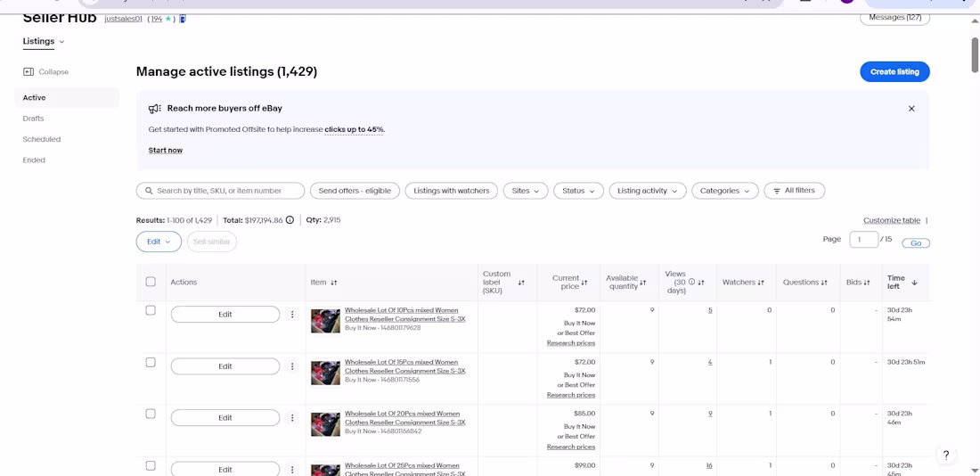Sort by Watchers column arrows
Viewport: 980px width, 476px height.
tap(761, 283)
